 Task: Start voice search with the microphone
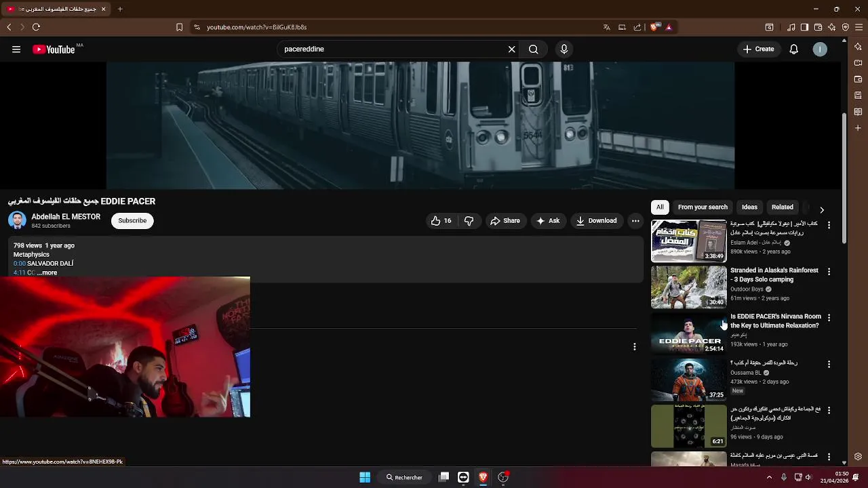point(564,49)
